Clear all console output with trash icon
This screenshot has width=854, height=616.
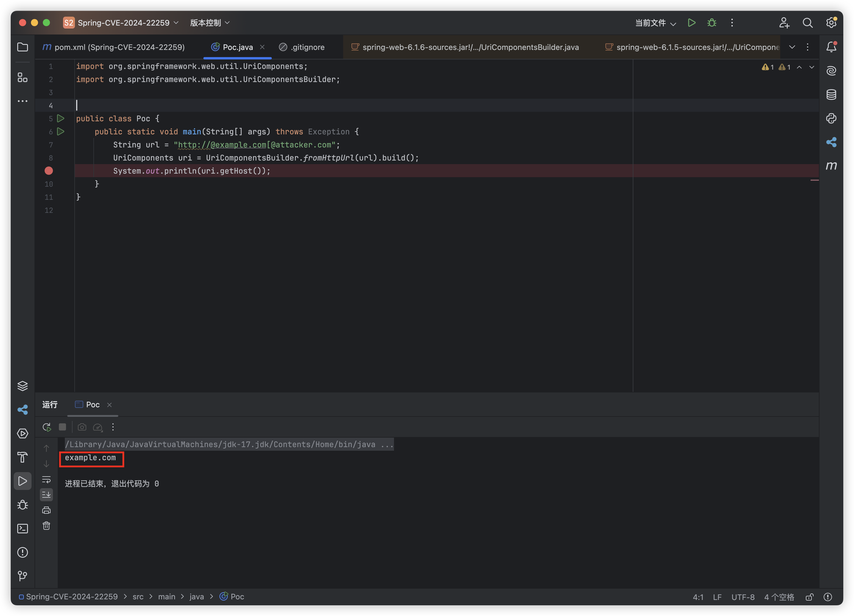pos(46,526)
